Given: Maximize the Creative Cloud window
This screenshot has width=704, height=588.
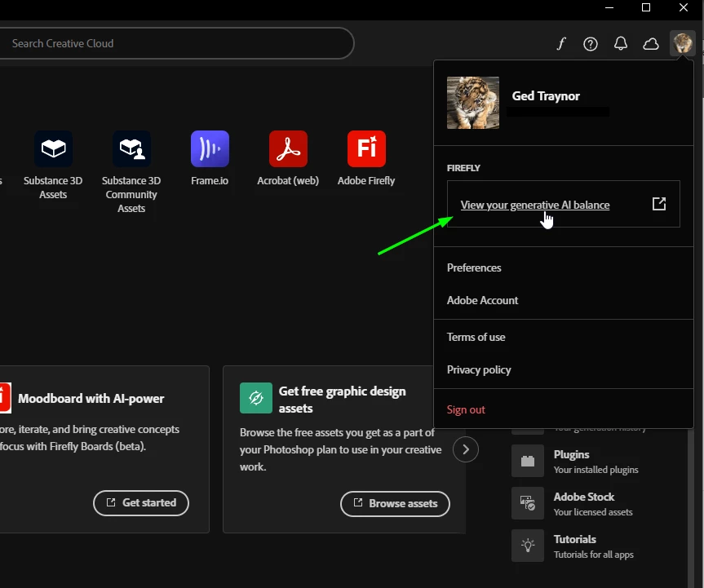Looking at the screenshot, I should point(646,7).
